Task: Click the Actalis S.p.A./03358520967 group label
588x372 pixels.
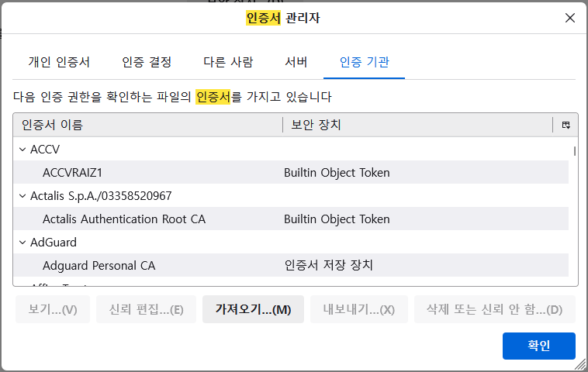Action: pos(101,196)
